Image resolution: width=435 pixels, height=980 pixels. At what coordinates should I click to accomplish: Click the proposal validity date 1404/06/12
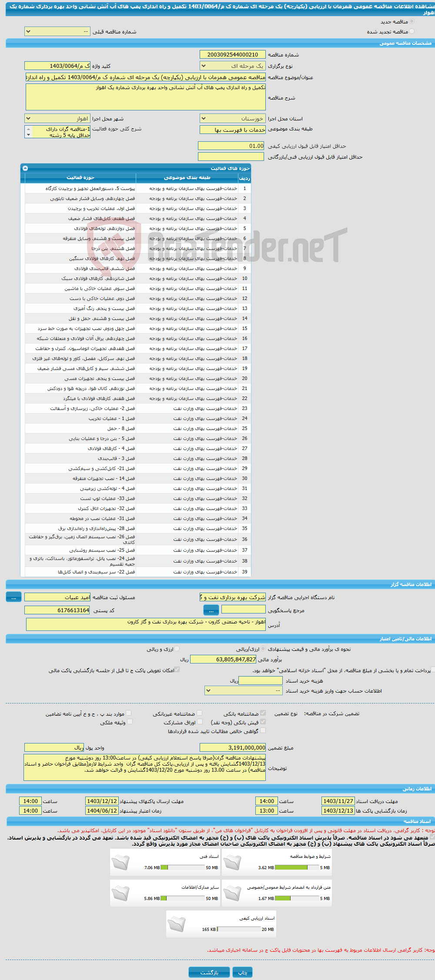[x=102, y=810]
